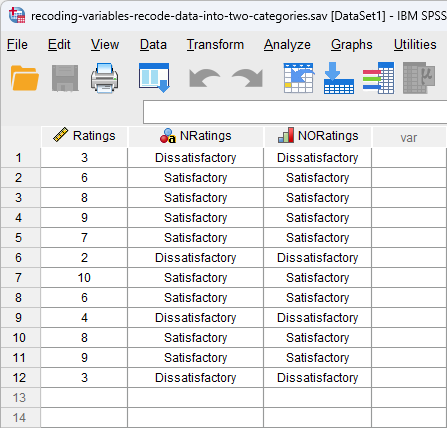Select row number 7 header
The image size is (447, 428).
coord(20,278)
